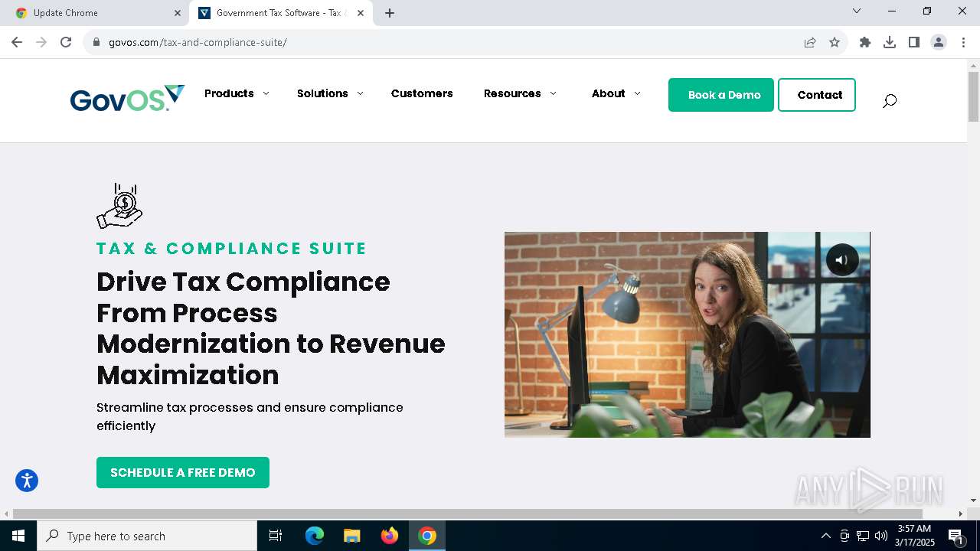Open the volume control in system tray
Screen dimensions: 980x551
click(x=880, y=536)
